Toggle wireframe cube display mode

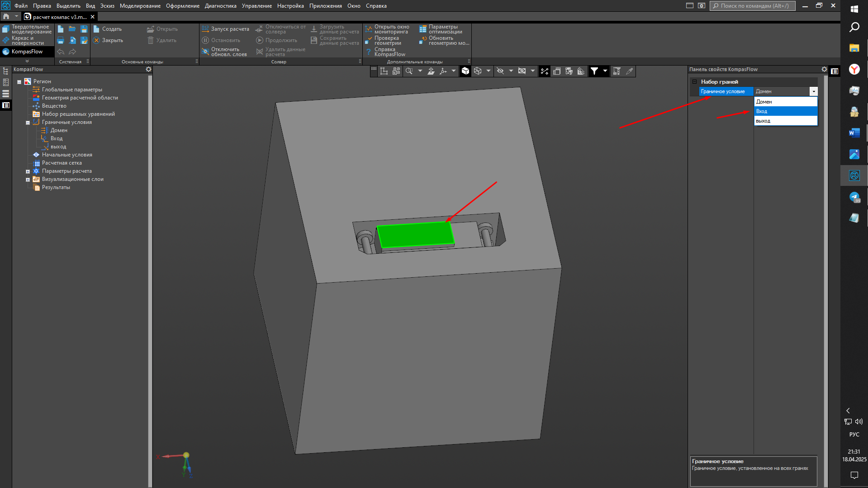[478, 71]
